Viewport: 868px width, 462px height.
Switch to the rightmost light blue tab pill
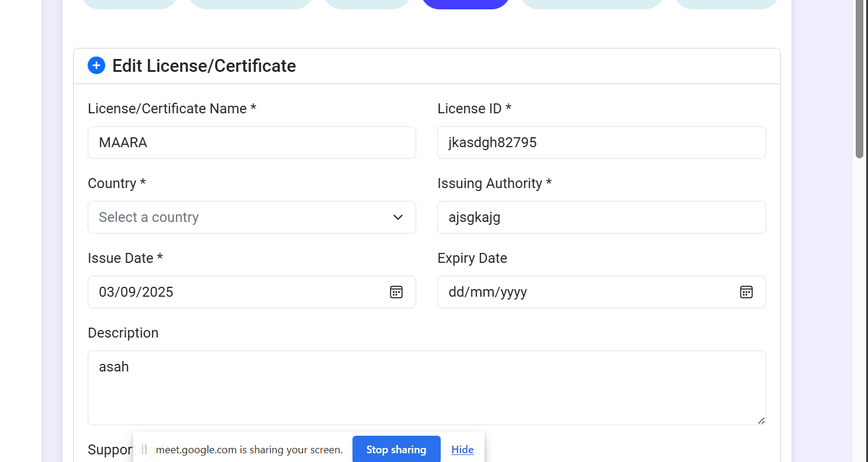(726, 4)
